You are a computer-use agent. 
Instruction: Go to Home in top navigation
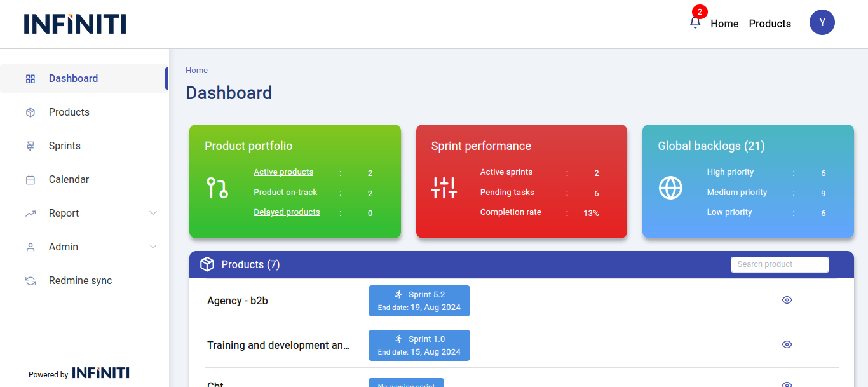point(724,24)
